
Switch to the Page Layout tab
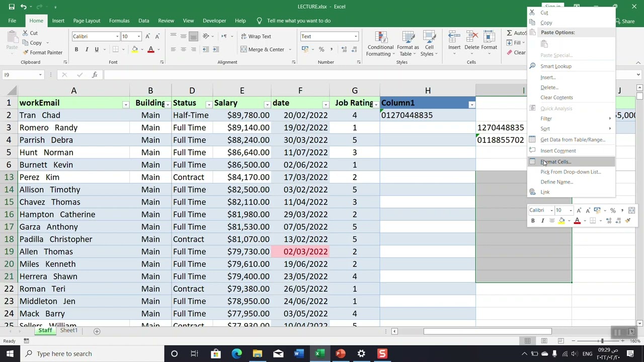click(x=87, y=21)
